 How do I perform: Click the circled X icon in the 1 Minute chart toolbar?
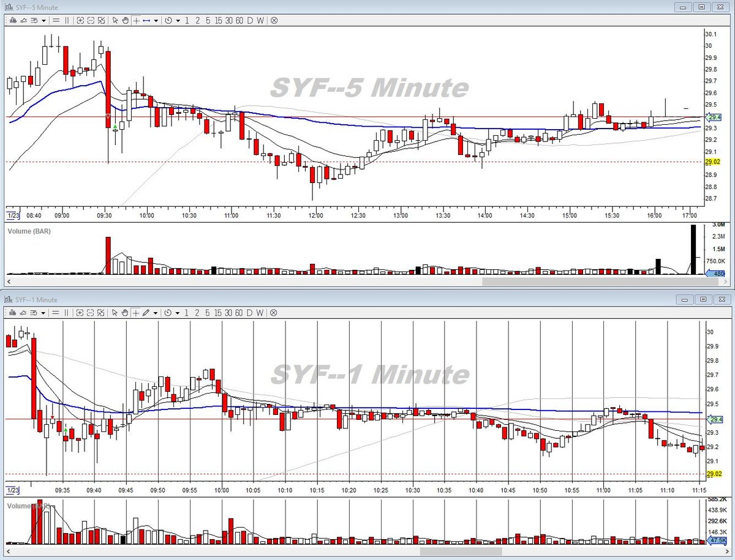274,312
